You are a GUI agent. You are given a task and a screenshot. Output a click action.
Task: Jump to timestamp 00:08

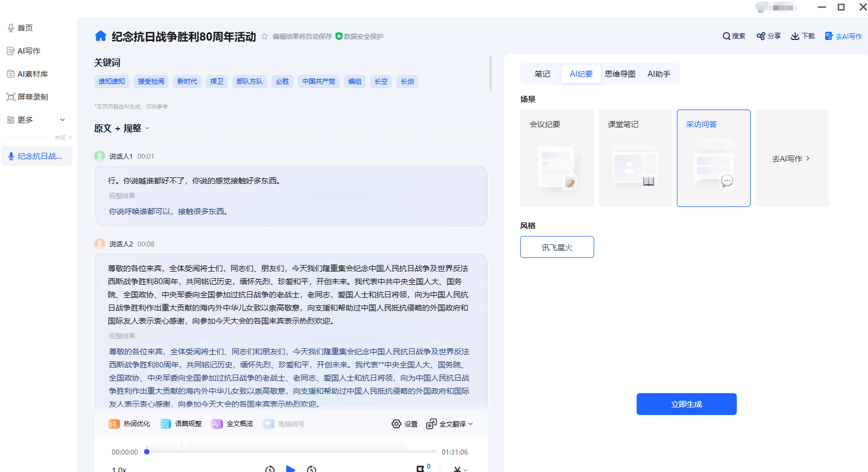[146, 244]
